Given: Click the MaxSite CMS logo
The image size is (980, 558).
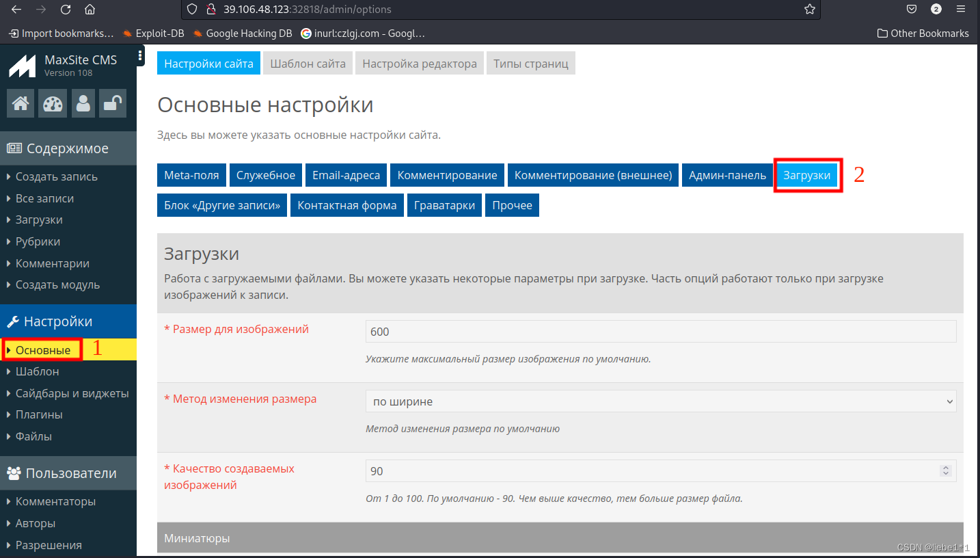Looking at the screenshot, I should pos(22,66).
